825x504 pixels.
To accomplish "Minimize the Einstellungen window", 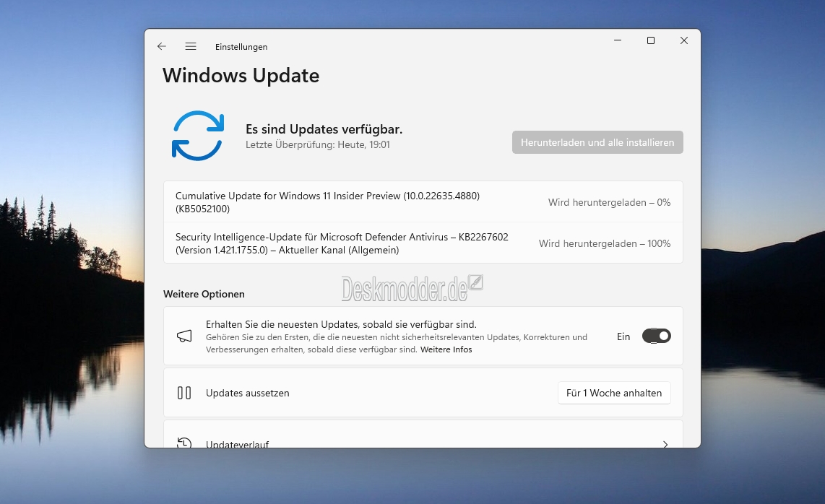I will (618, 40).
